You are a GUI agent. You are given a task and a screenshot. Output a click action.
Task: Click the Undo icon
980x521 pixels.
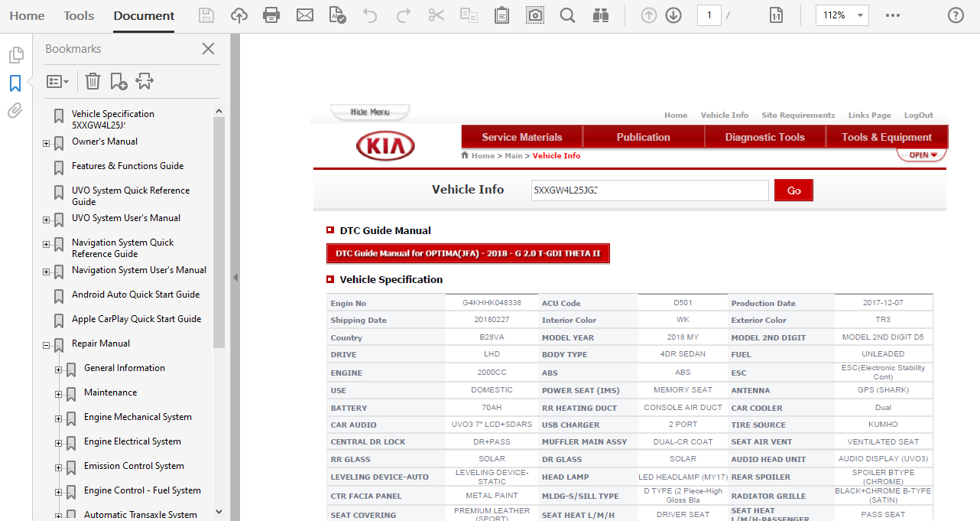tap(371, 15)
